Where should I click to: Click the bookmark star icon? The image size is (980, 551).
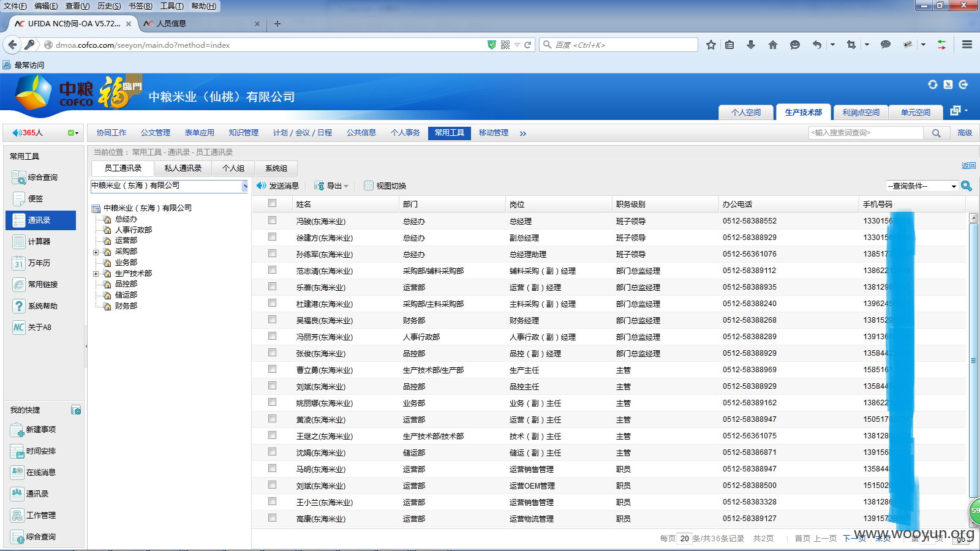711,45
